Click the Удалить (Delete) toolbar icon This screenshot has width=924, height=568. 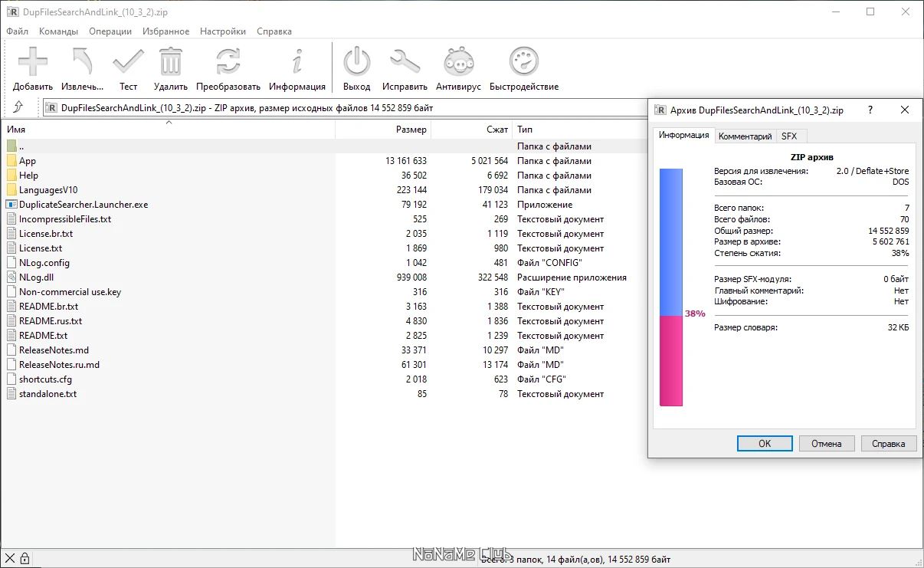pos(170,61)
